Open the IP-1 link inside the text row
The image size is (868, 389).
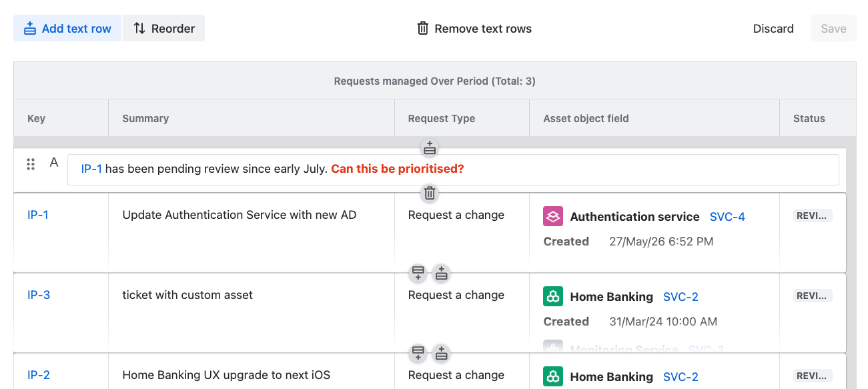tap(91, 169)
